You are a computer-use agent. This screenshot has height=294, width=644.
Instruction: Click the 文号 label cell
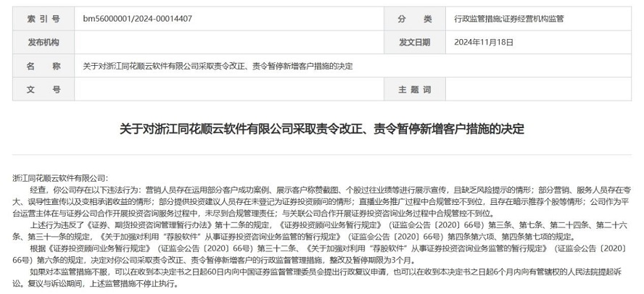[x=44, y=89]
